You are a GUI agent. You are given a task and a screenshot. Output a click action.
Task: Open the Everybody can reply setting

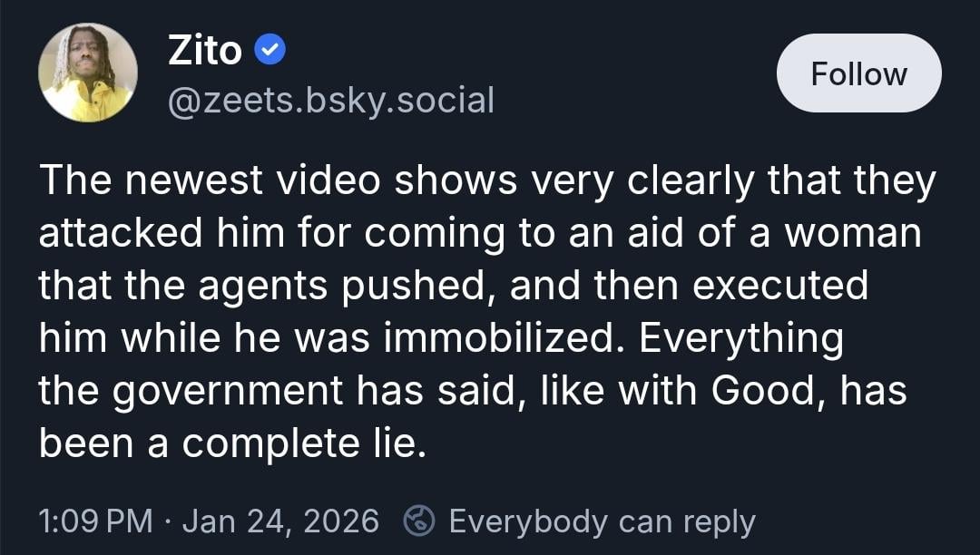[x=602, y=521]
